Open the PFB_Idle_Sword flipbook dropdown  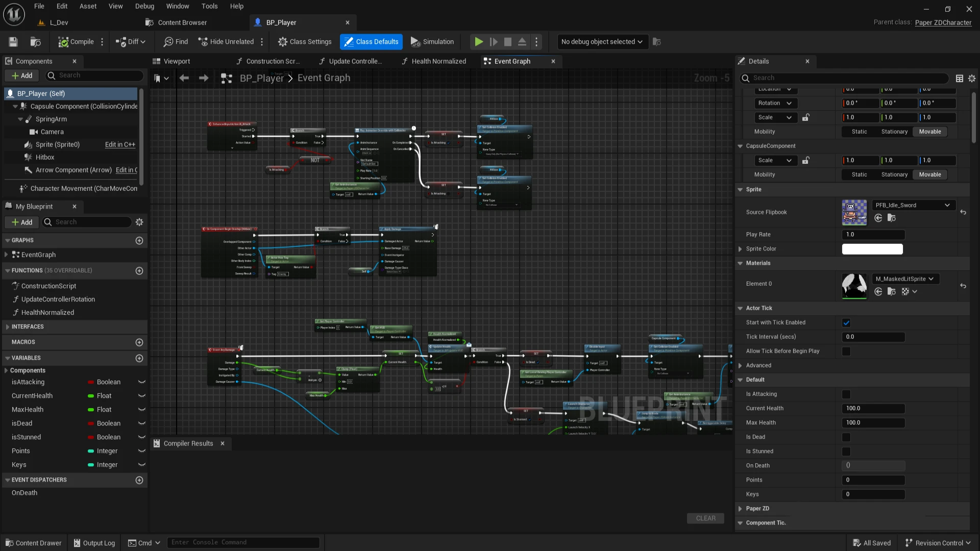[913, 205]
